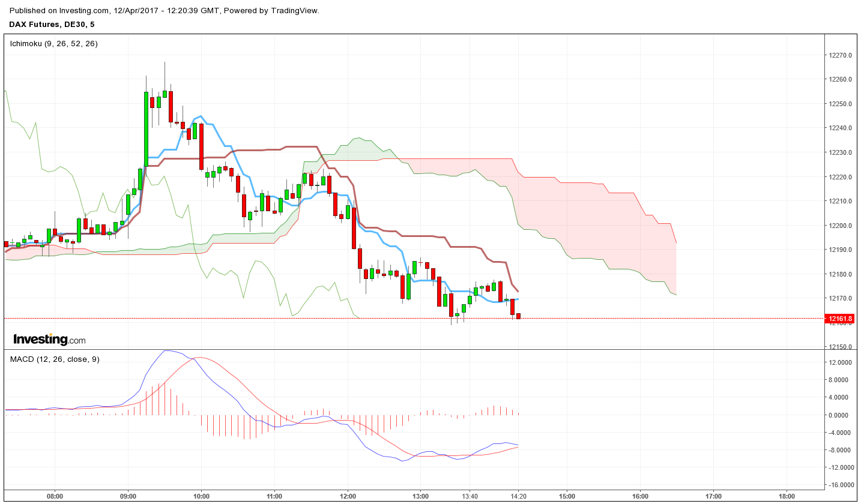Click the MACD (12, 26, close, 9) indicator label
Screen dimensions: 861x504
tap(53, 359)
